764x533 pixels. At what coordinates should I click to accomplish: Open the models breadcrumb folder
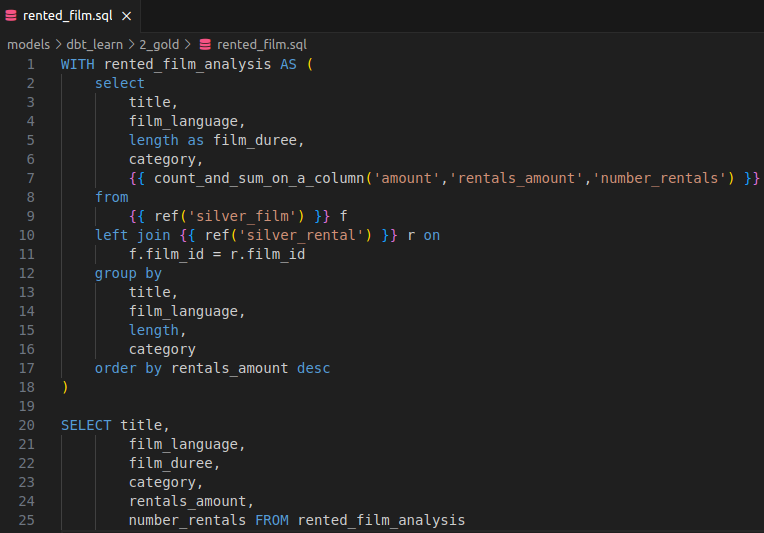click(29, 44)
